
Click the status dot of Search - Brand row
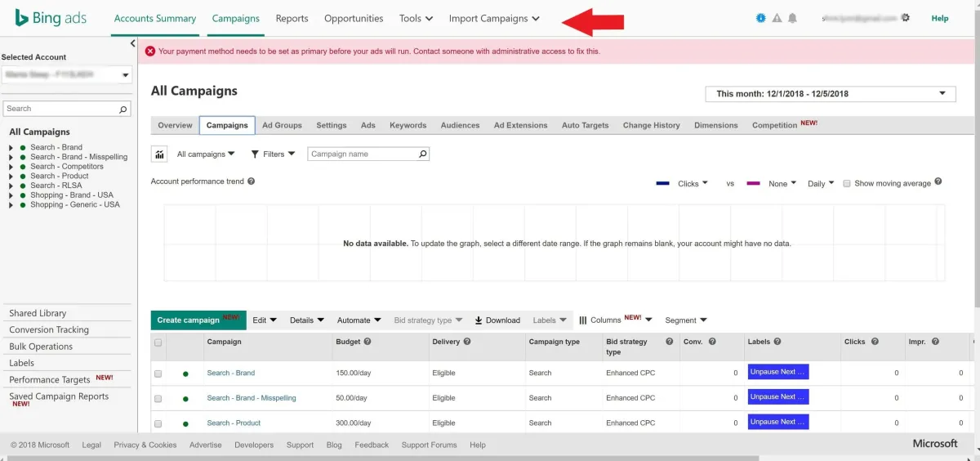(x=185, y=374)
